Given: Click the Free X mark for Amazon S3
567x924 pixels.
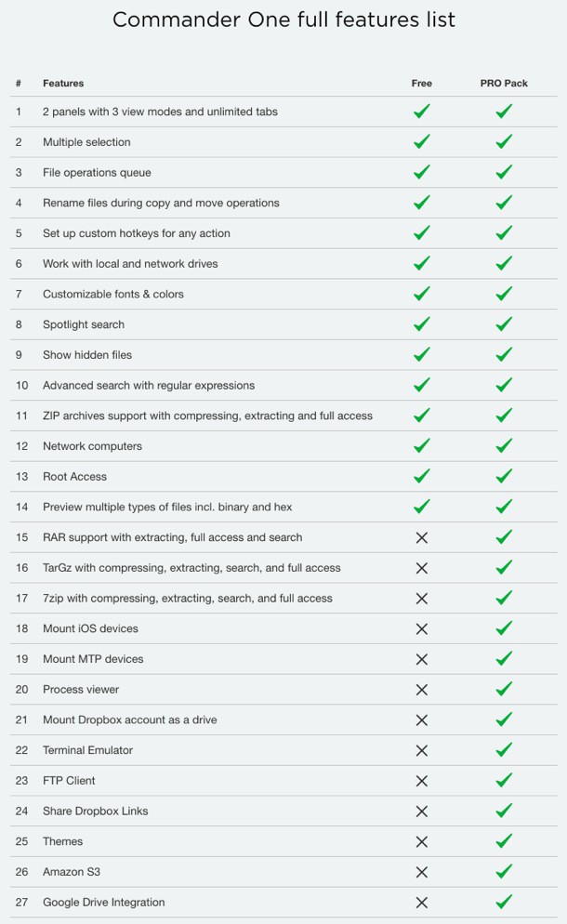Looking at the screenshot, I should (421, 872).
